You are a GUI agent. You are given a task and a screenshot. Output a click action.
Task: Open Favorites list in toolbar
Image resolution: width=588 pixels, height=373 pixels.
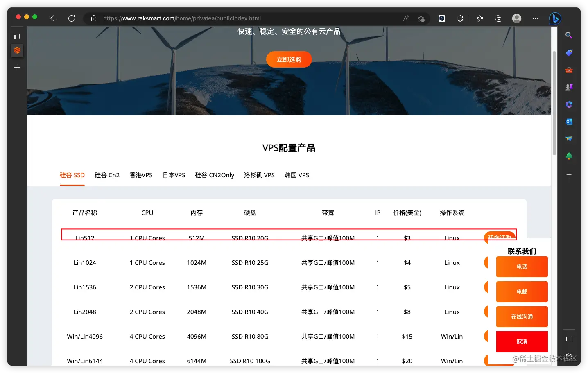click(x=480, y=18)
